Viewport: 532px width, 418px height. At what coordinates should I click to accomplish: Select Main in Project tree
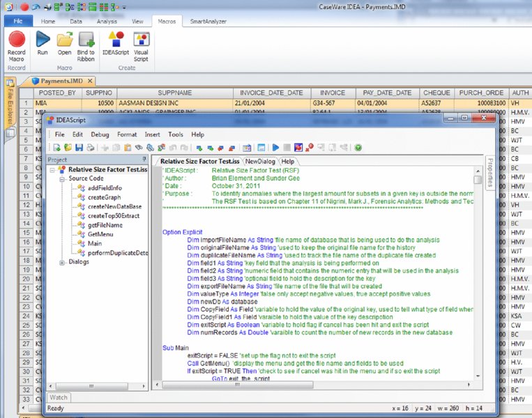[95, 243]
